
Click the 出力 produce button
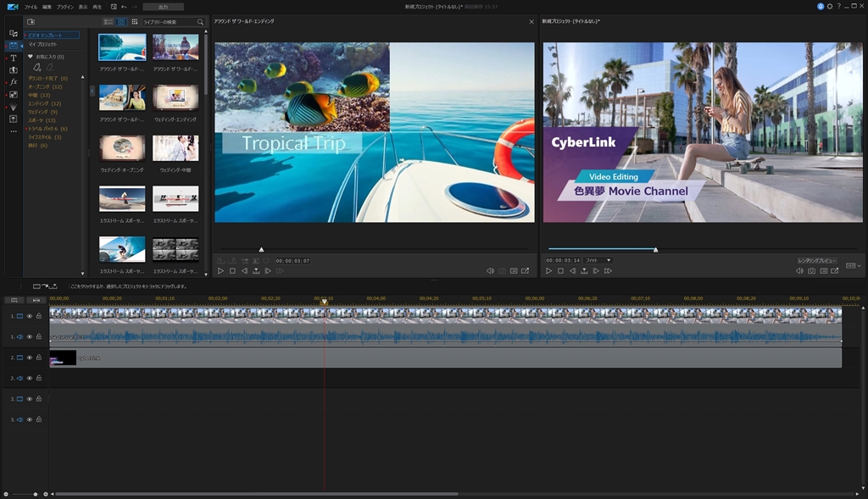(163, 7)
